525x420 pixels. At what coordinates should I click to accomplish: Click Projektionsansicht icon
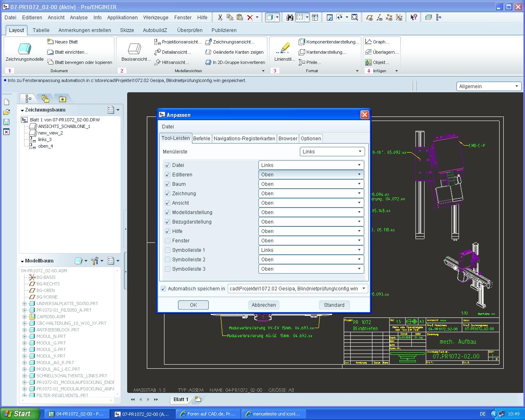click(x=157, y=41)
